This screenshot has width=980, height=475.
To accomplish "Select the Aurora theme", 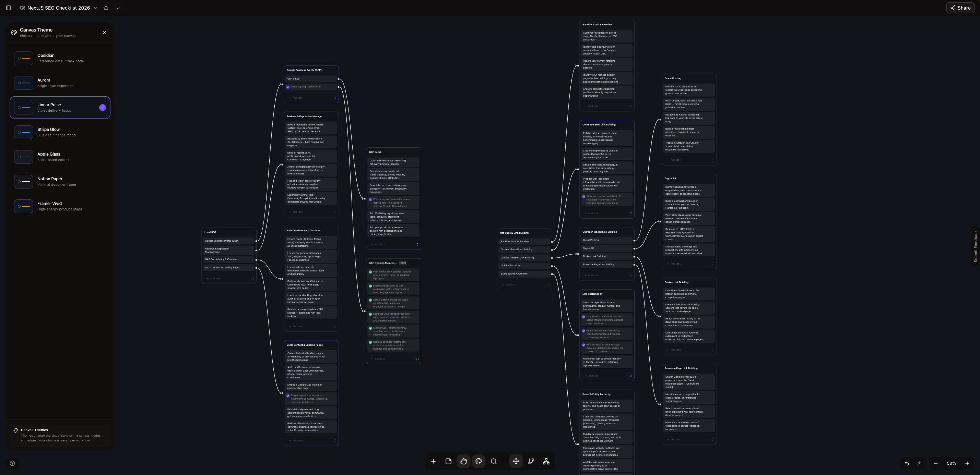I will pos(60,83).
